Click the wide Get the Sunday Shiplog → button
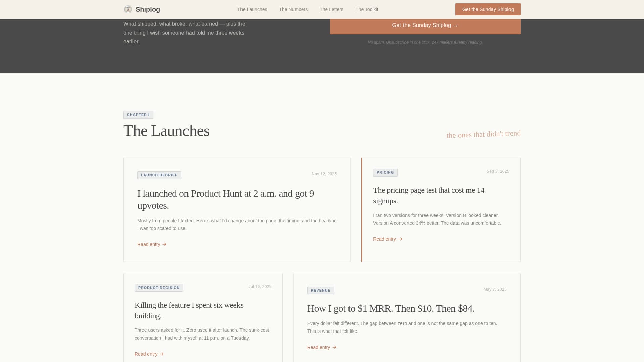Screen dimensions: 644x362 click(x=425, y=26)
